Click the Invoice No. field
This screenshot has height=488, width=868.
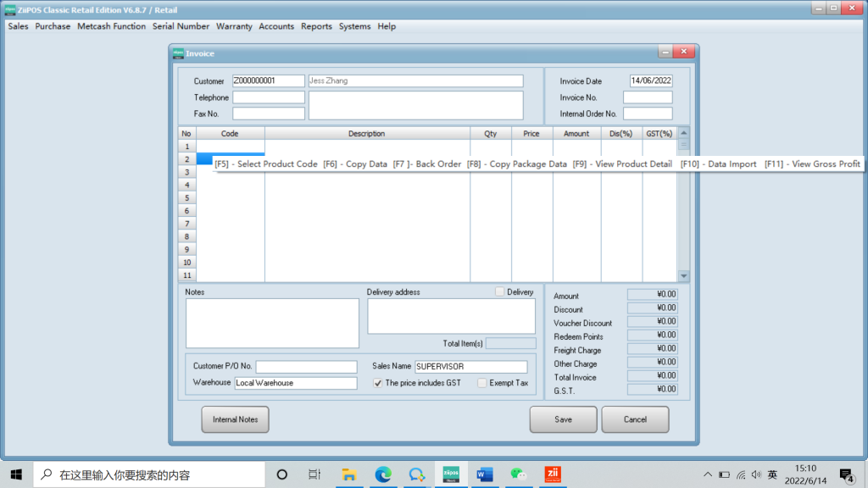[x=647, y=97]
